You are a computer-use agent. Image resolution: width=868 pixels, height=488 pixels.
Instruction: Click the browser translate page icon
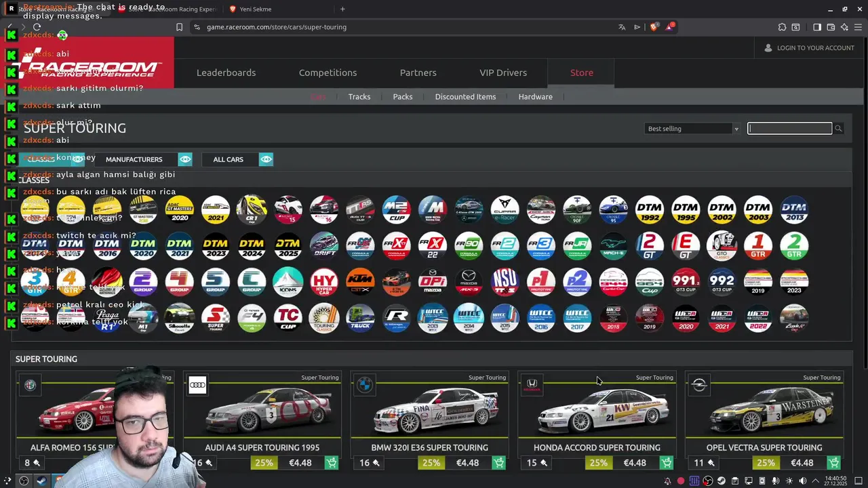[622, 27]
